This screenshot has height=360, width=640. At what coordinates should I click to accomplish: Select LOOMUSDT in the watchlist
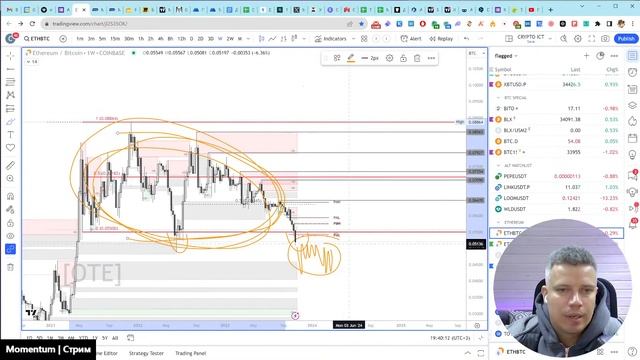tap(556, 198)
